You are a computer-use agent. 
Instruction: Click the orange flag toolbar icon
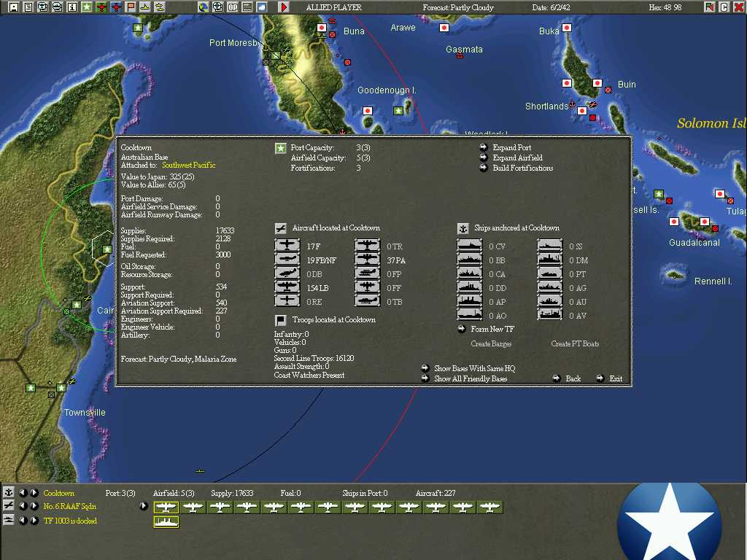pos(131,7)
